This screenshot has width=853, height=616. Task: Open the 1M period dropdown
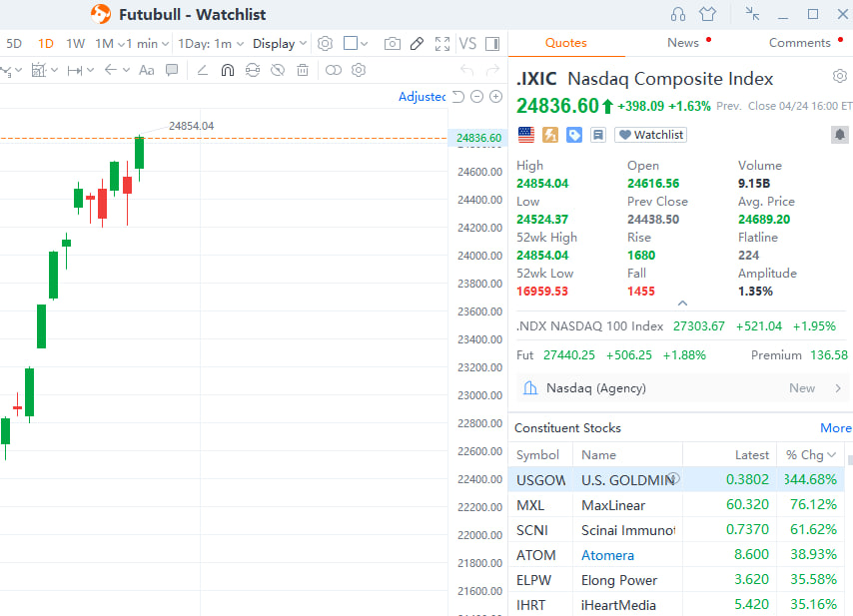coord(109,44)
